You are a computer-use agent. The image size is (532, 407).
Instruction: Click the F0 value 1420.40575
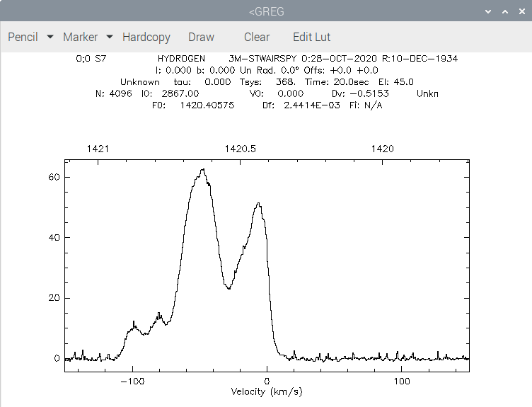tap(207, 105)
